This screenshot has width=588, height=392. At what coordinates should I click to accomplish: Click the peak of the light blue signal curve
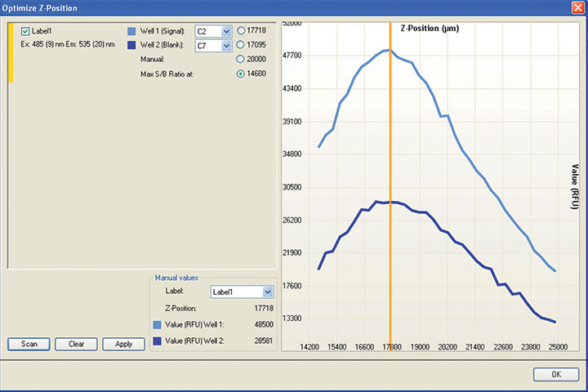388,51
